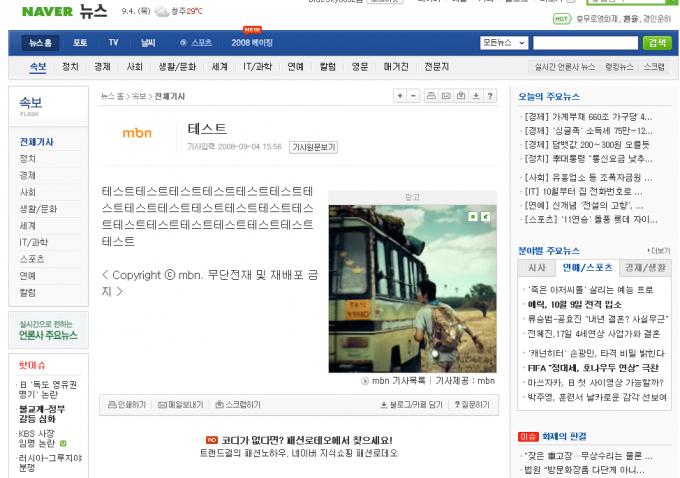Click the green 검색 button

(x=657, y=43)
